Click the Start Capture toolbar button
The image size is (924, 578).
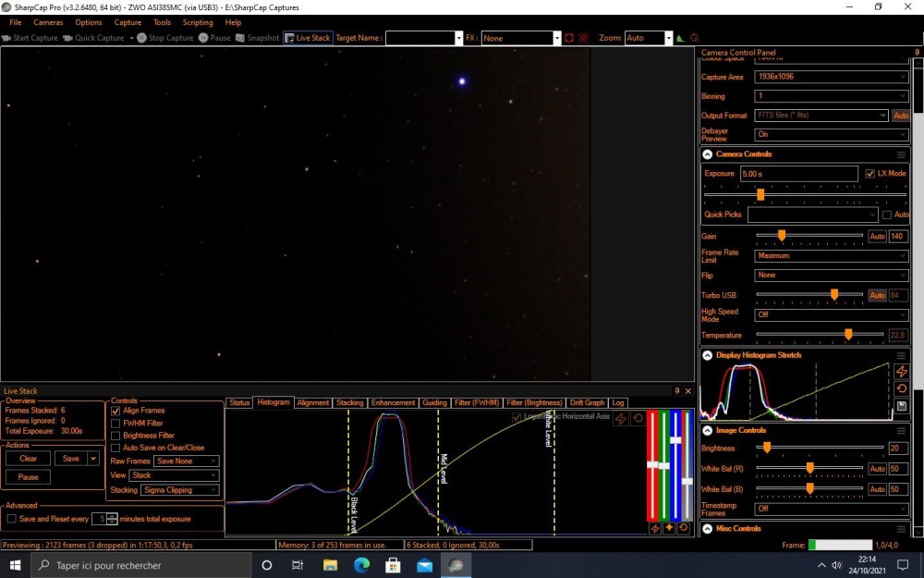tap(30, 38)
